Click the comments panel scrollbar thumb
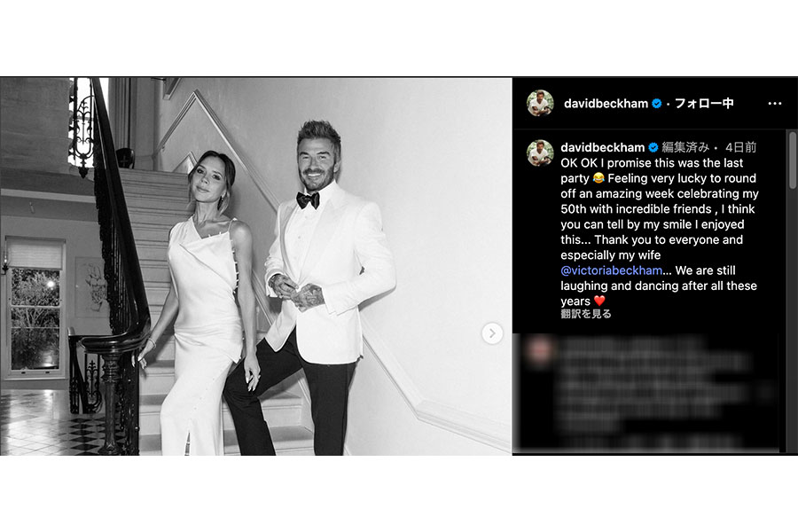This screenshot has width=798, height=532. pyautogui.click(x=793, y=160)
